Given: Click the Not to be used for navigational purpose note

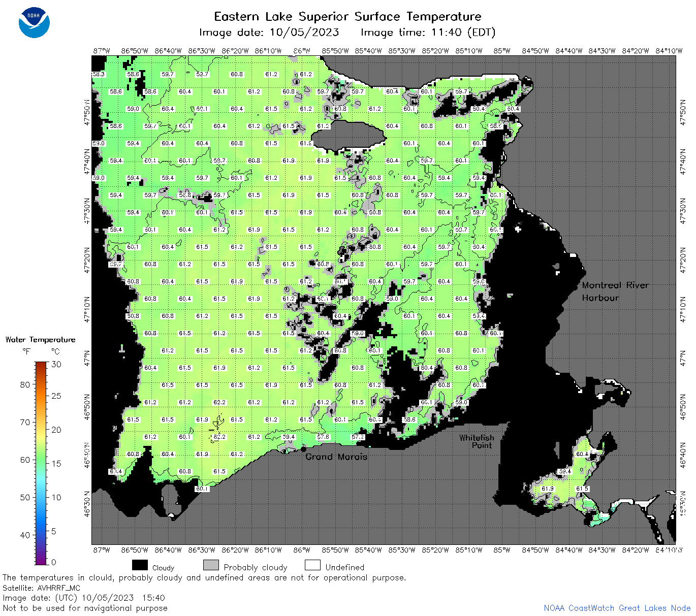Looking at the screenshot, I should tap(85, 608).
